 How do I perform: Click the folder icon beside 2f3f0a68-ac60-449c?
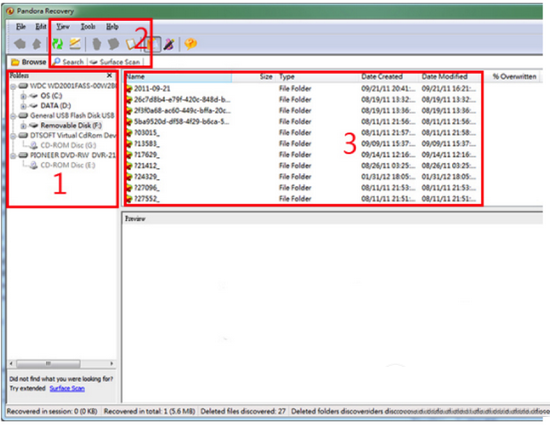129,111
